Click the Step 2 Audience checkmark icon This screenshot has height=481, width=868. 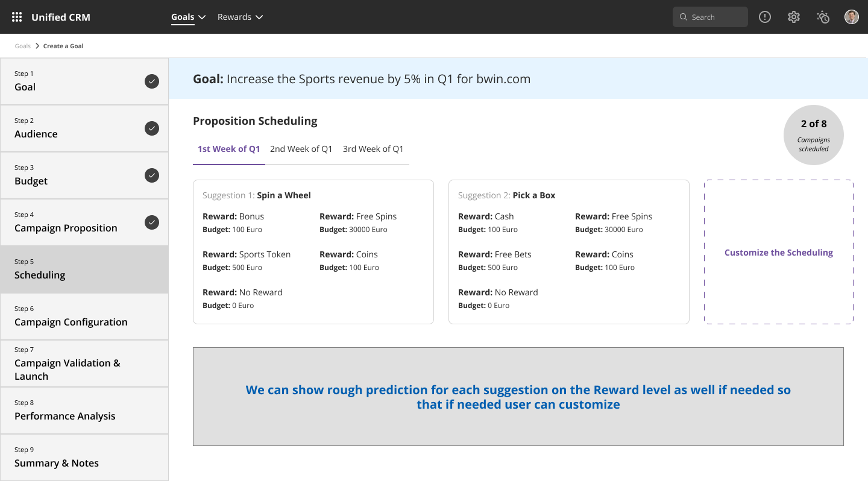coord(152,128)
